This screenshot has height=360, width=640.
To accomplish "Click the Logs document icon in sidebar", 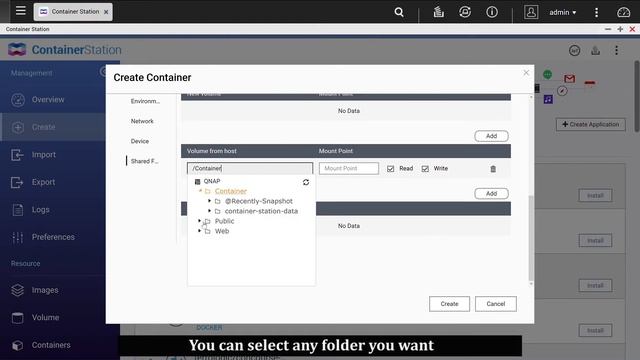I will 18,210.
